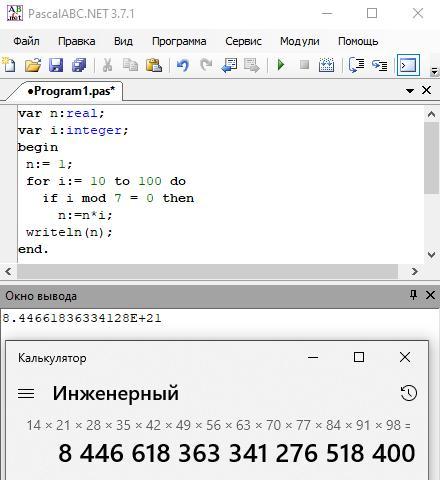The image size is (440, 480).
Task: Open the Сервис menu
Action: tap(243, 41)
